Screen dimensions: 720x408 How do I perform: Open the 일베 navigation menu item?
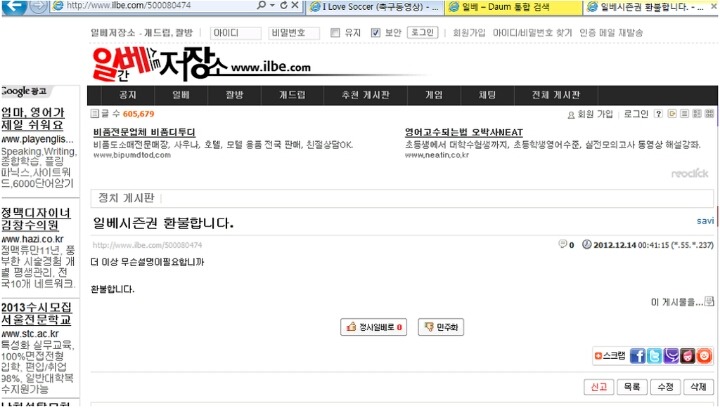click(x=181, y=95)
